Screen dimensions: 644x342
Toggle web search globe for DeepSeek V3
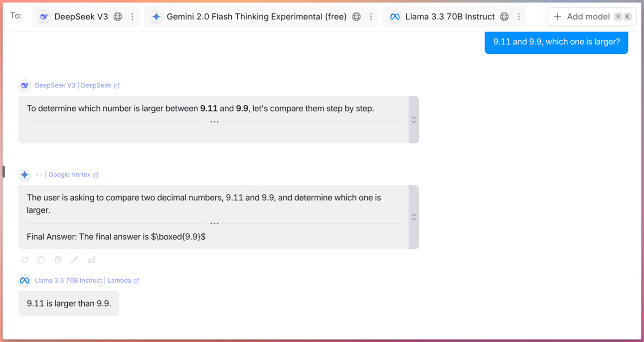tap(118, 16)
